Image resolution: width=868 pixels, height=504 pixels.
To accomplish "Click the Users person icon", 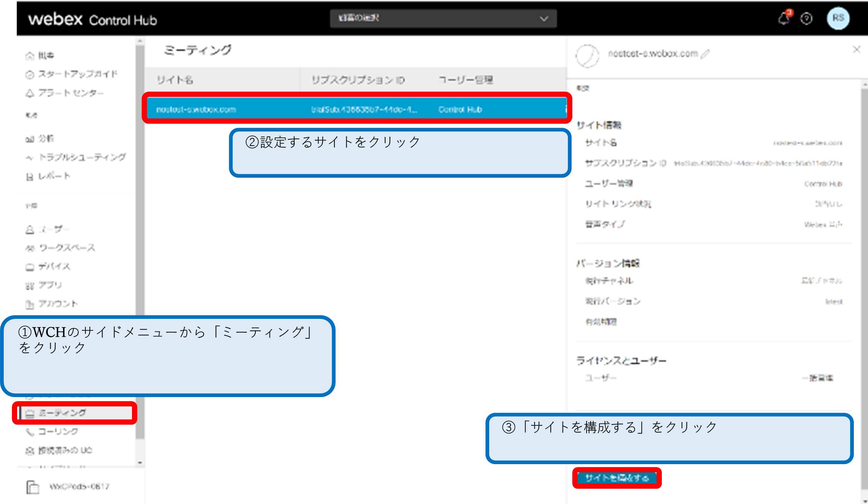I will click(x=29, y=229).
